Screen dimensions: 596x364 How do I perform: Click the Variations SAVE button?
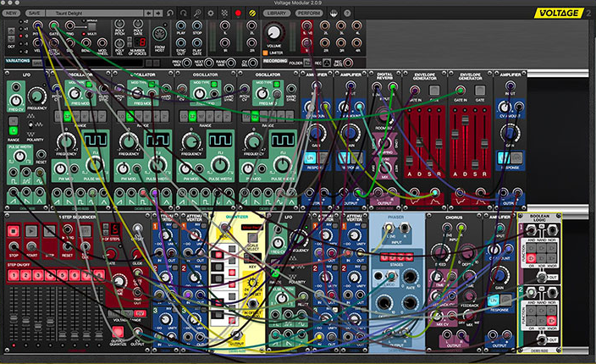(x=37, y=63)
